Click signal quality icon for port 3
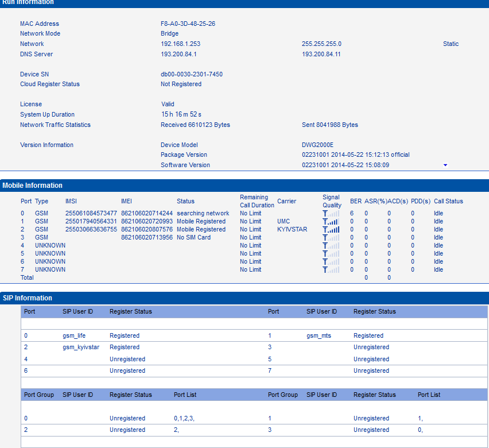The image size is (489, 448). (x=331, y=237)
